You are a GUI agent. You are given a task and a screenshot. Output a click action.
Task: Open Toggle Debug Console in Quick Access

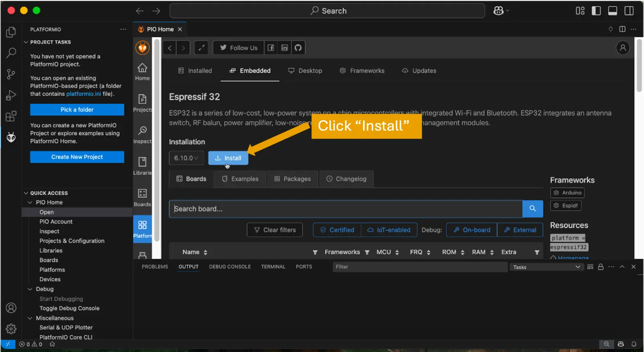[69, 309]
